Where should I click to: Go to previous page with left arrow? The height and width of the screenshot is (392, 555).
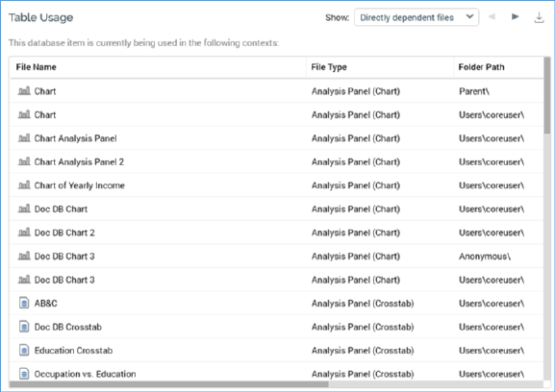pyautogui.click(x=492, y=16)
